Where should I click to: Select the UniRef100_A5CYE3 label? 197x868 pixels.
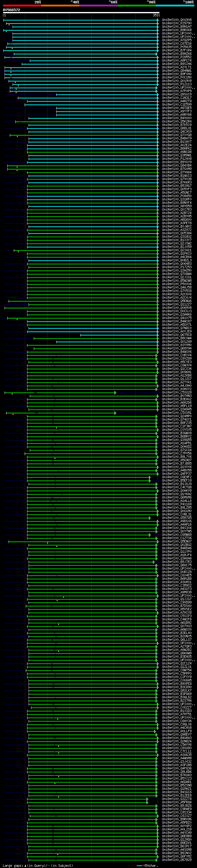[176, 362]
